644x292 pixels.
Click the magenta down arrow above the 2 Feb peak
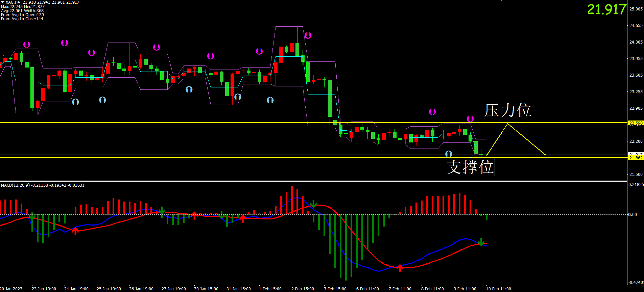click(308, 35)
